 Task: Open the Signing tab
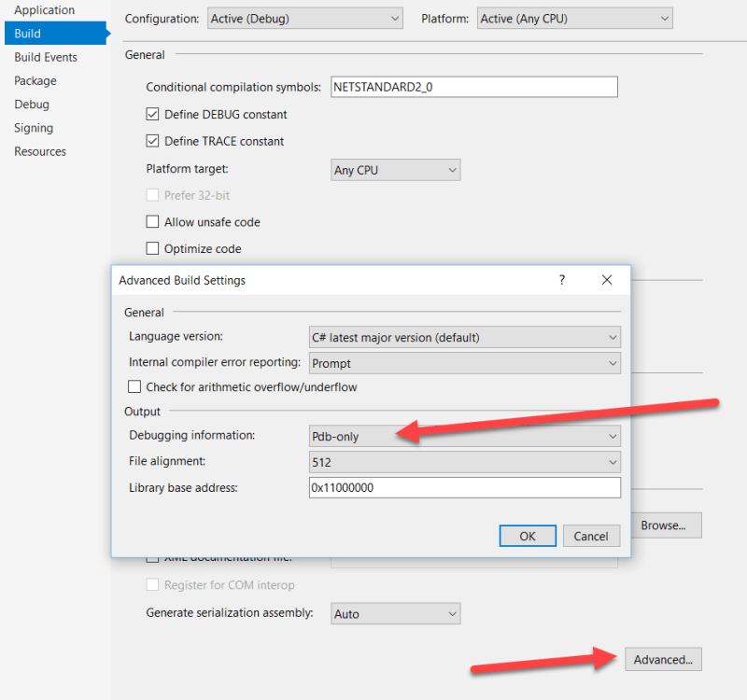pos(34,128)
